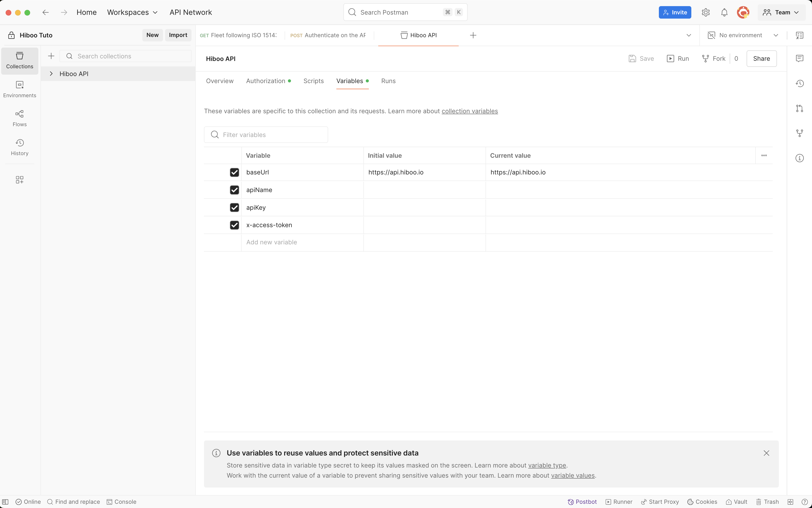Viewport: 812px width, 508px height.
Task: Expand the Hiboo API collection tree
Action: pyautogui.click(x=51, y=74)
